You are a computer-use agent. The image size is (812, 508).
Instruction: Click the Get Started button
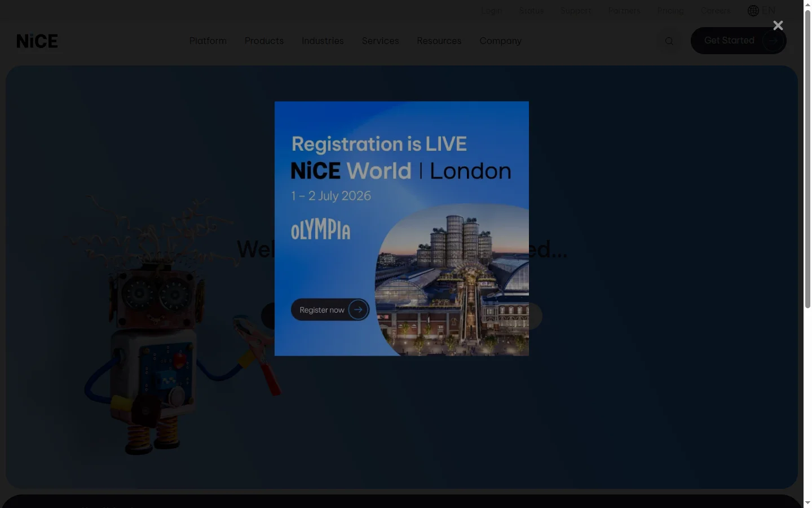pyautogui.click(x=739, y=41)
